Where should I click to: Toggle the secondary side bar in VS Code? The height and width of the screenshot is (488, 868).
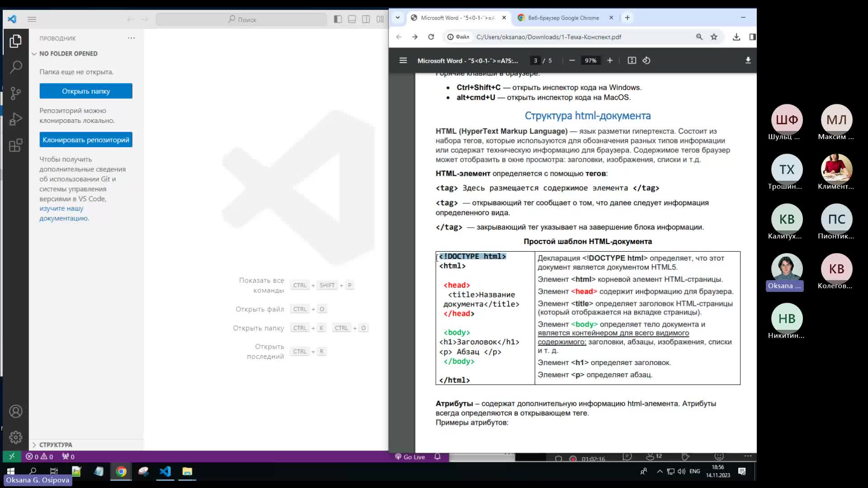366,19
